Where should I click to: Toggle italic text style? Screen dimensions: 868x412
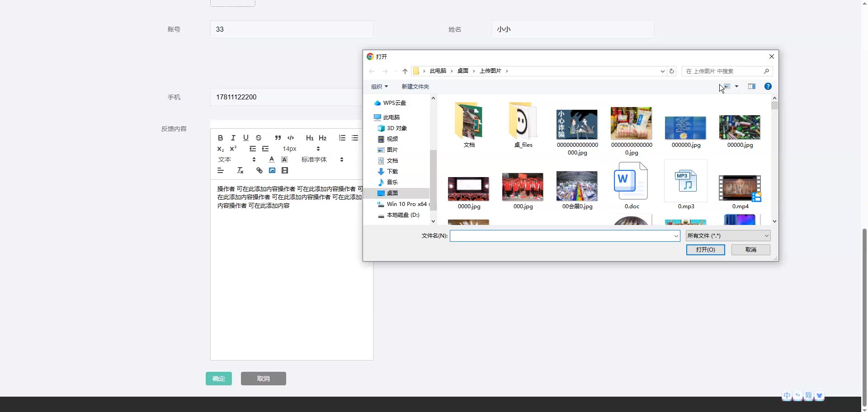point(233,138)
